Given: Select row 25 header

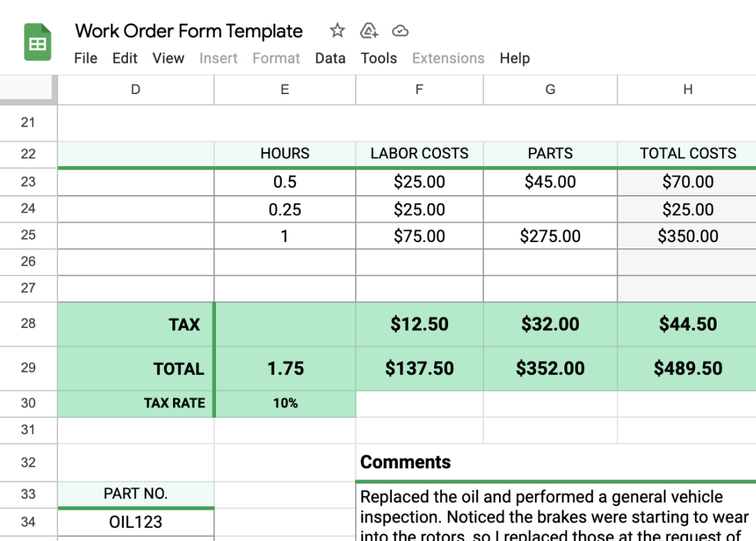Looking at the screenshot, I should (28, 235).
